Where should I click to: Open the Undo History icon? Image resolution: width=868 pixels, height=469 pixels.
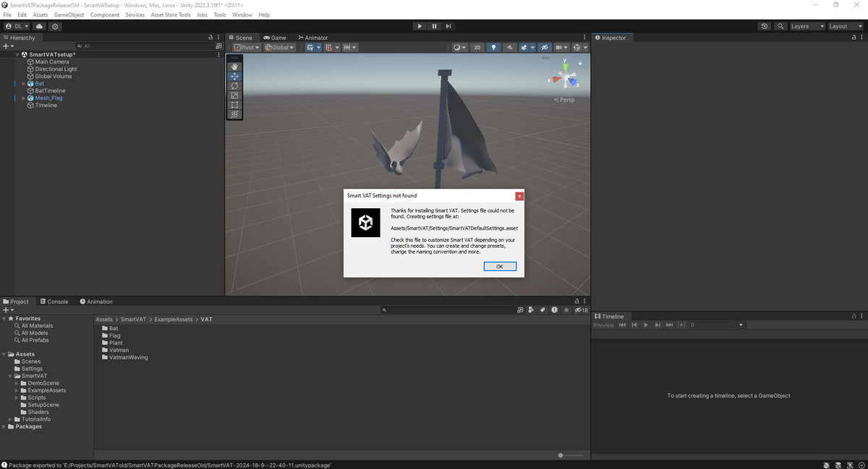pyautogui.click(x=765, y=27)
